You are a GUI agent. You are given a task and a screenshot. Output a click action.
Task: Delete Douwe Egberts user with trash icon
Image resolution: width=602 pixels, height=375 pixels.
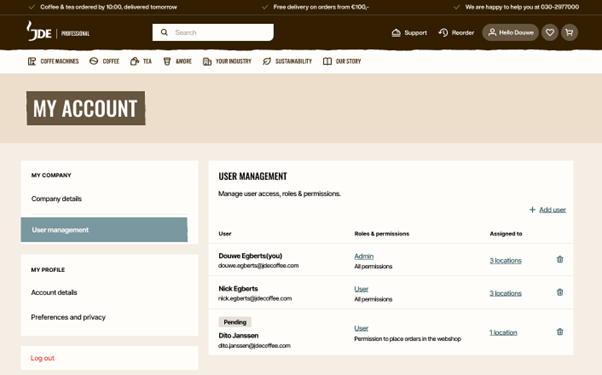point(560,260)
